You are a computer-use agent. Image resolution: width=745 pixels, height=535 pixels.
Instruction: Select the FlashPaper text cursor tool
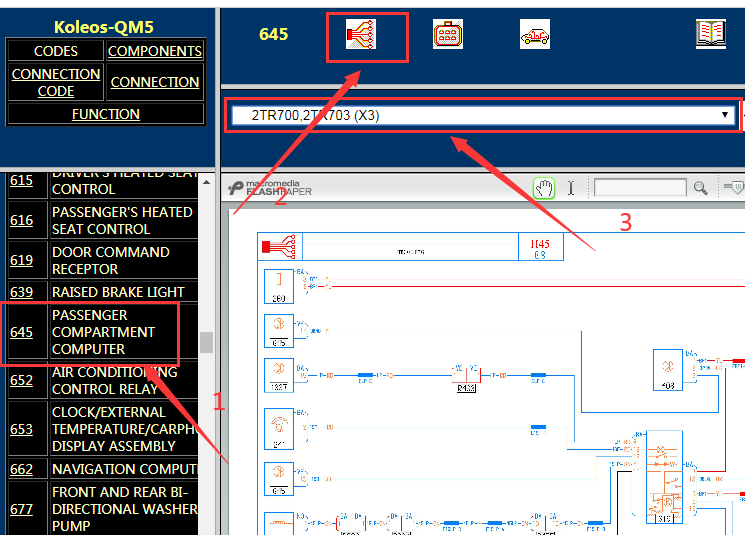click(571, 189)
